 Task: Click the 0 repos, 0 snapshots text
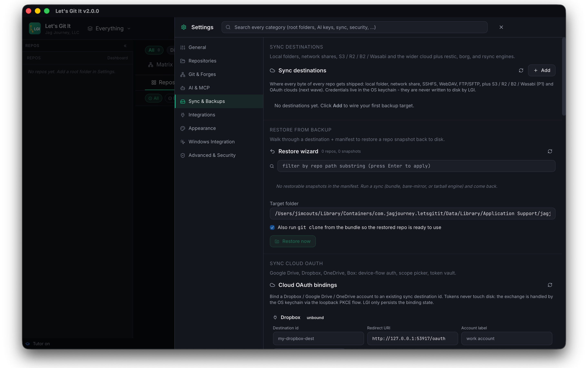[341, 151]
